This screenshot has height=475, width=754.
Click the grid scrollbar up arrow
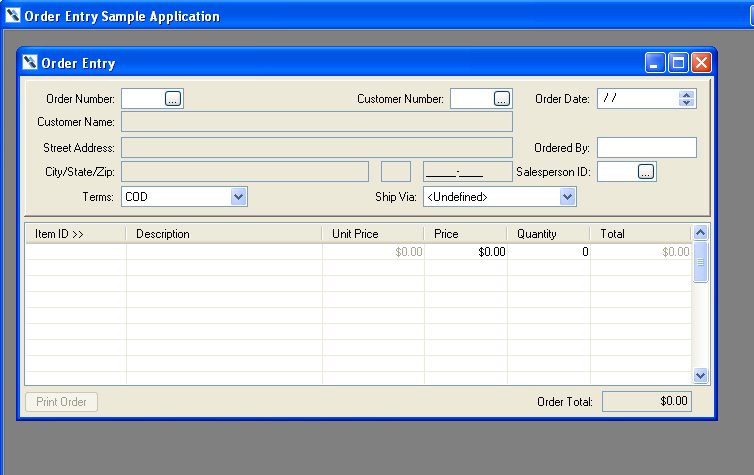[x=701, y=233]
